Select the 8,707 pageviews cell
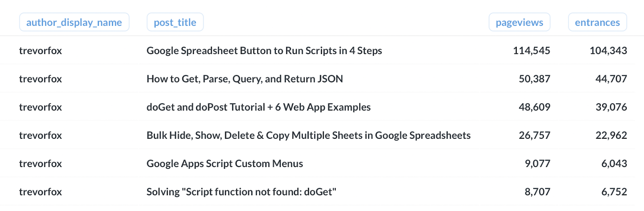 537,192
